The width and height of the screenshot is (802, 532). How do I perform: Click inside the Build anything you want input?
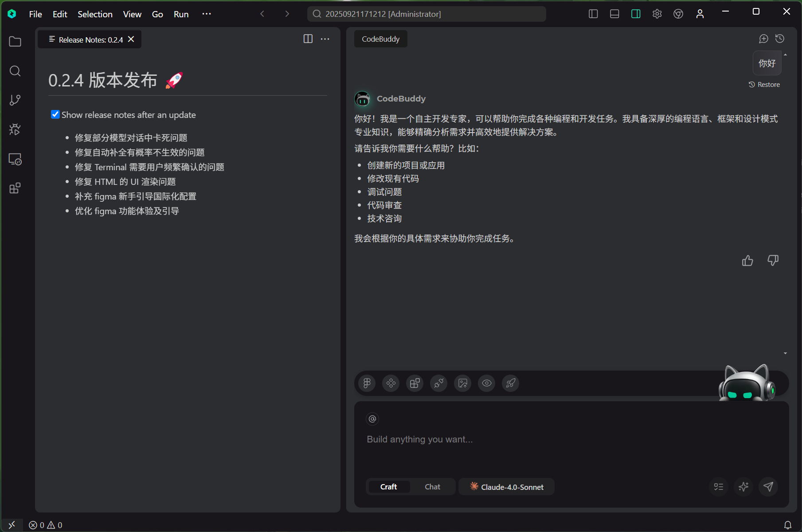[488, 439]
